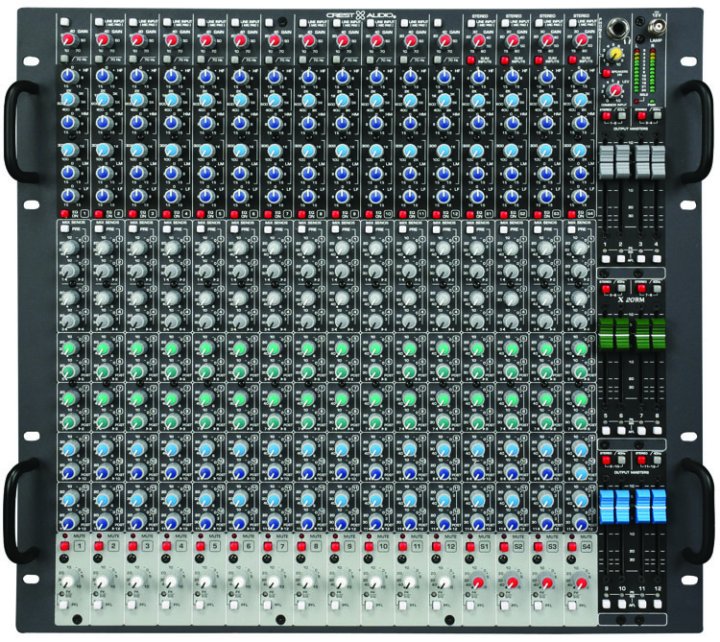Click the channel 1 red gain knob
Viewport: 720px width, 642px height.
click(66, 39)
